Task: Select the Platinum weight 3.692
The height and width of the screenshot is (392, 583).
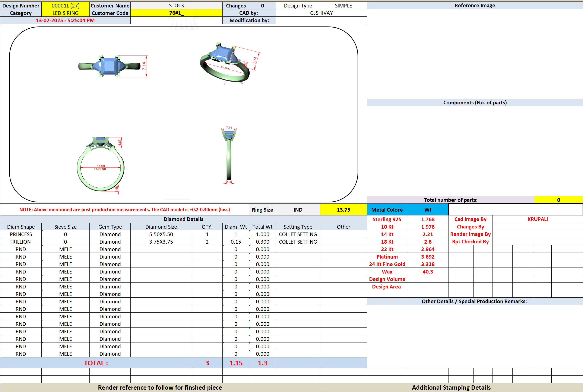Action: (428, 257)
